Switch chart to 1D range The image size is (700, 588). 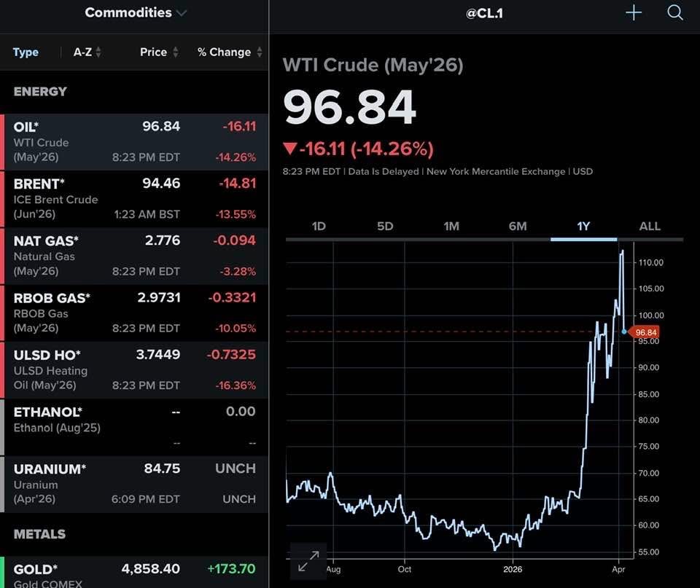tap(319, 226)
